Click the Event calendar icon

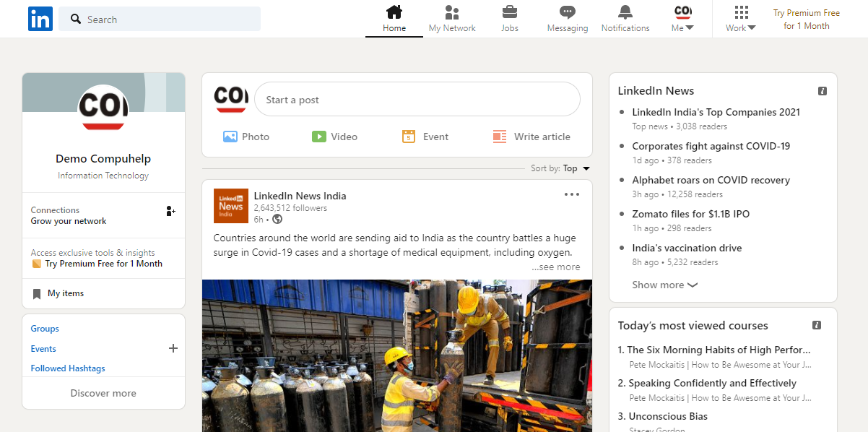409,137
